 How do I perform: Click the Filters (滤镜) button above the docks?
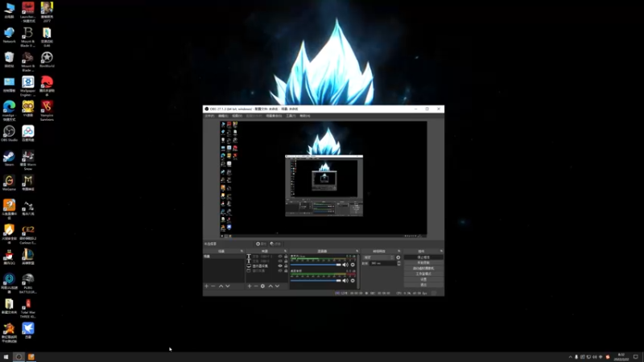pyautogui.click(x=275, y=244)
